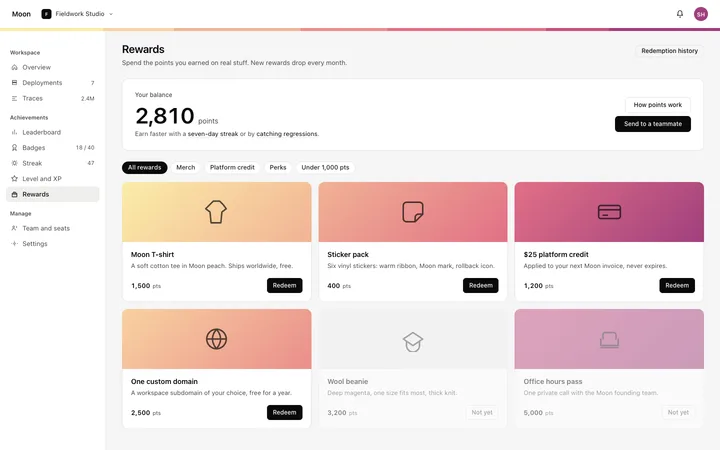Image resolution: width=720 pixels, height=450 pixels.
Task: Open Level and XP page
Action: point(52,179)
